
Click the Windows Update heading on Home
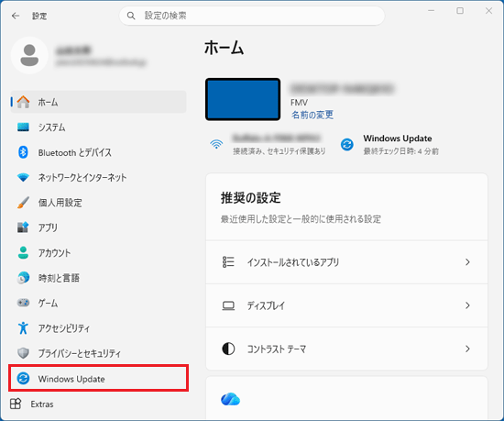coord(398,138)
